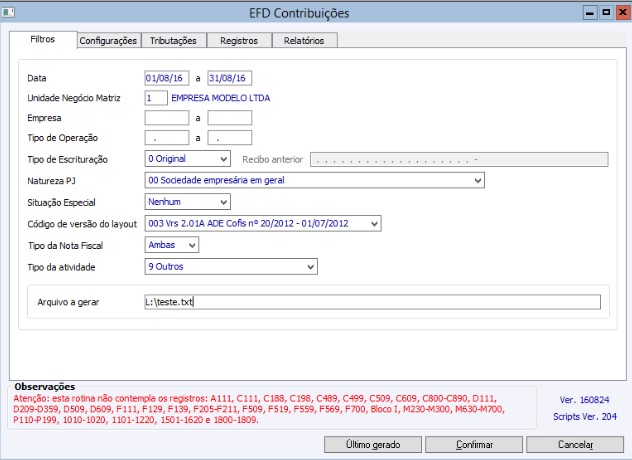Open the Tipo de Escrituração dropdown
Screen dimensions: 632x460
click(187, 159)
